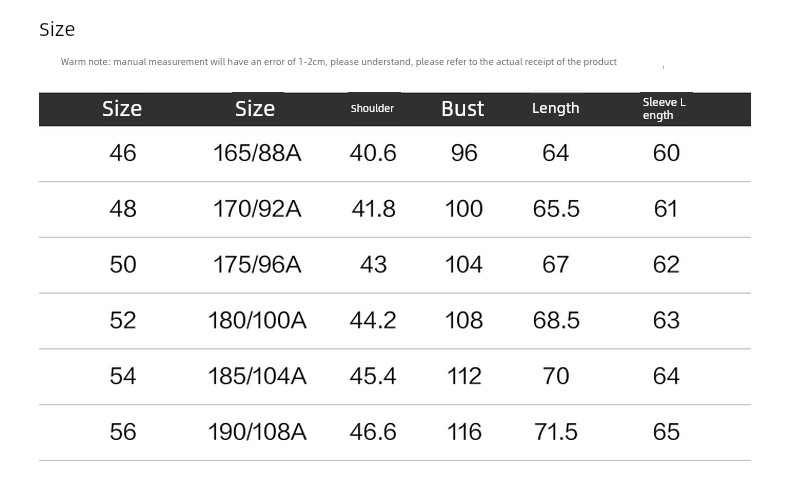Click the Sleeve Length column header
This screenshot has height=501, width=790.
tap(664, 108)
